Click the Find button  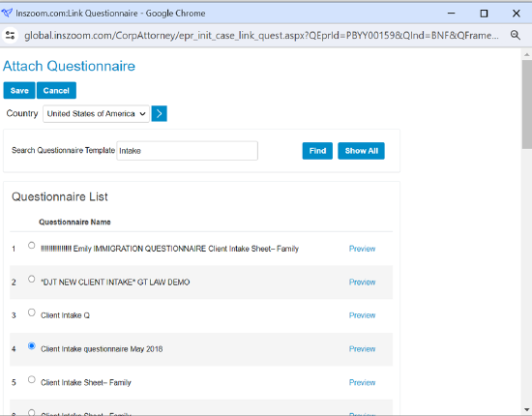coord(317,151)
